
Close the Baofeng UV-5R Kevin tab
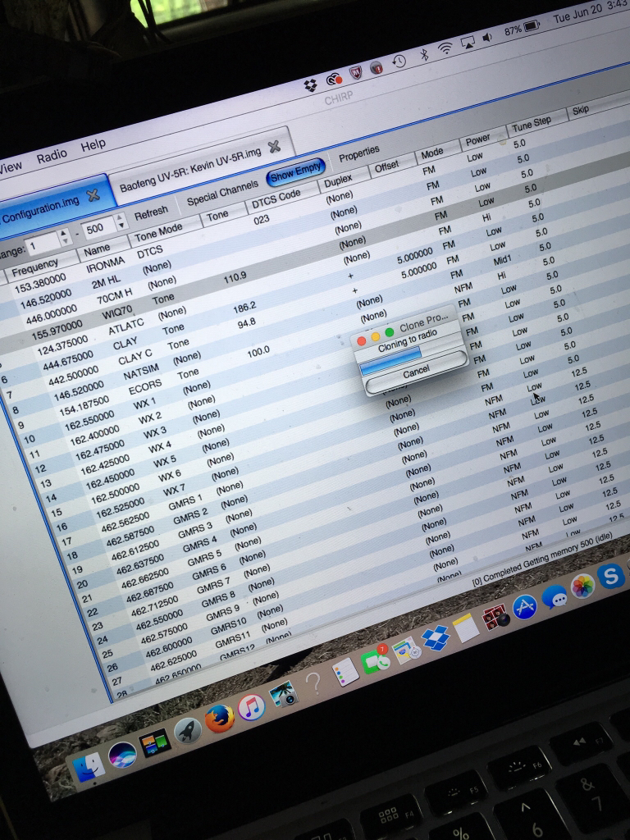pos(274,146)
